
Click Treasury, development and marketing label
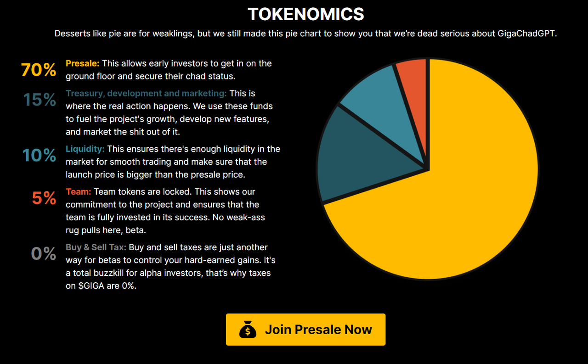(146, 93)
